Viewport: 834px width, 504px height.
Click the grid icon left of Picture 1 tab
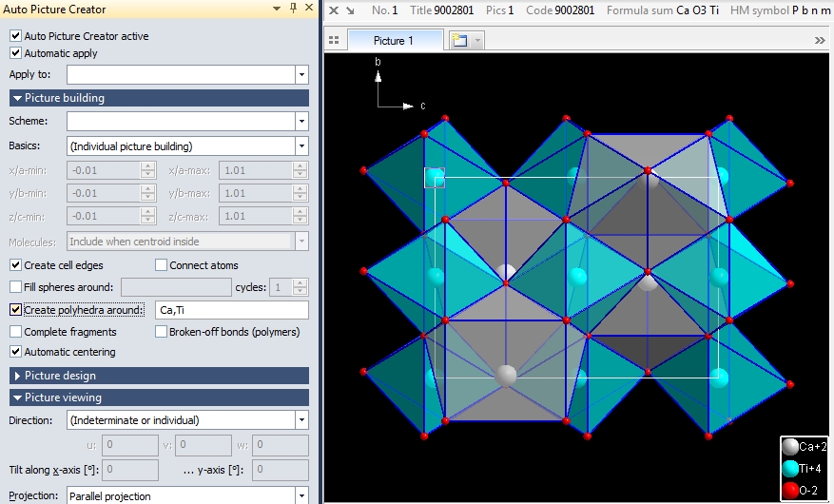[x=334, y=41]
